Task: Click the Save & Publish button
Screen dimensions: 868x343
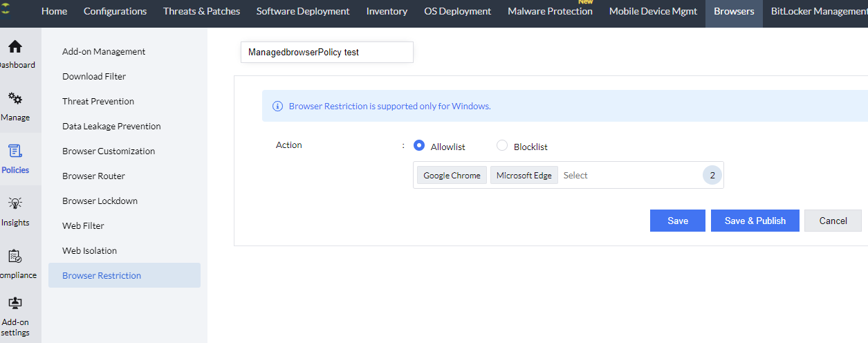Action: click(755, 221)
